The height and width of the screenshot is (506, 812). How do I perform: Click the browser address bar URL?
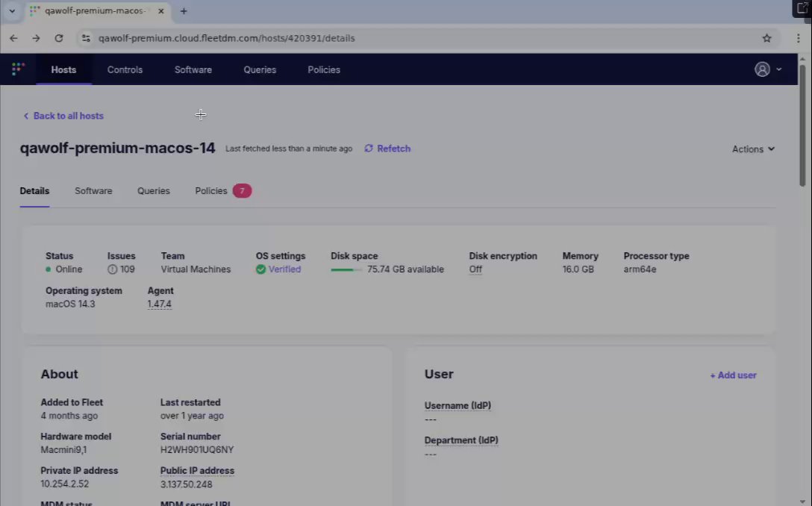pos(226,38)
